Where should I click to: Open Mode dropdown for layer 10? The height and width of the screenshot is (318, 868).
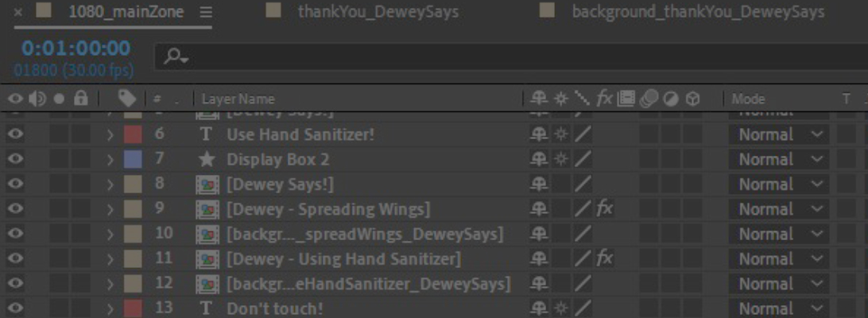point(778,234)
